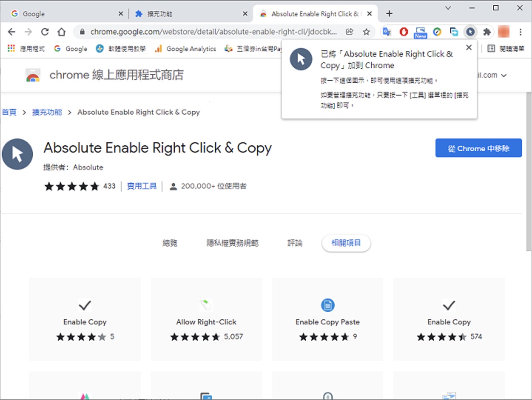Switch to the 擴充功能 browser tab

pyautogui.click(x=190, y=14)
